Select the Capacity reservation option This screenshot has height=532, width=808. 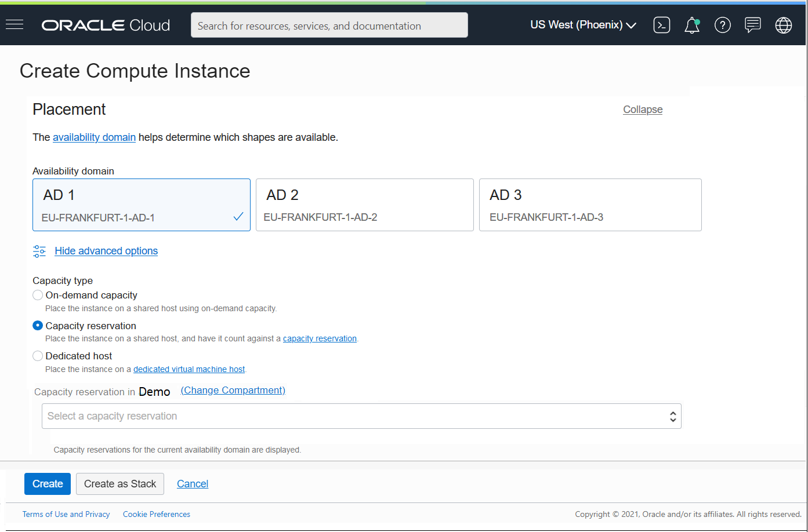[37, 325]
